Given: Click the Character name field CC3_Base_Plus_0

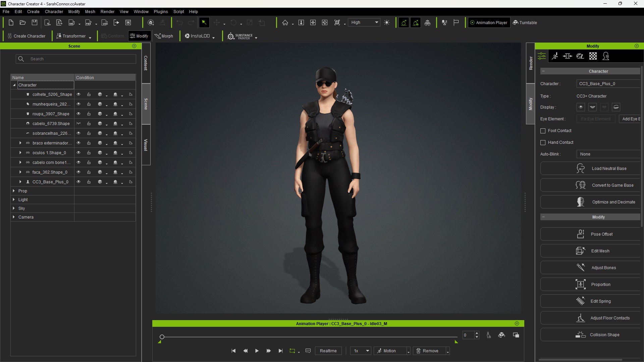Looking at the screenshot, I should 608,84.
